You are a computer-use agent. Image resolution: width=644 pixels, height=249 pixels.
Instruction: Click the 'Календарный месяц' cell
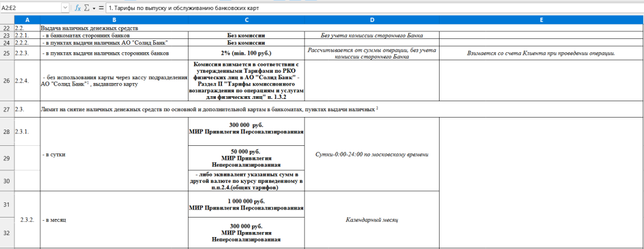point(372,220)
